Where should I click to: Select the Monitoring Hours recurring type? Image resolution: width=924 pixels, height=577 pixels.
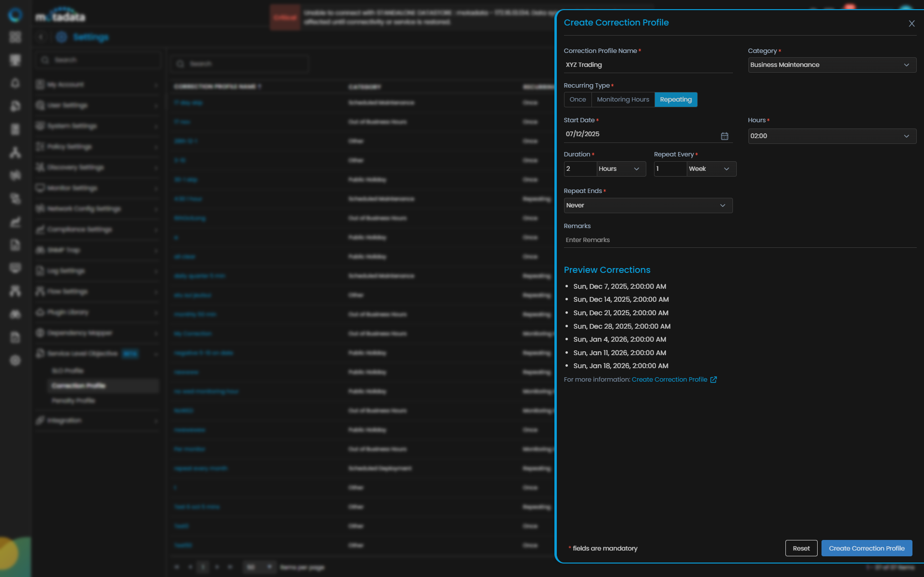pyautogui.click(x=623, y=100)
